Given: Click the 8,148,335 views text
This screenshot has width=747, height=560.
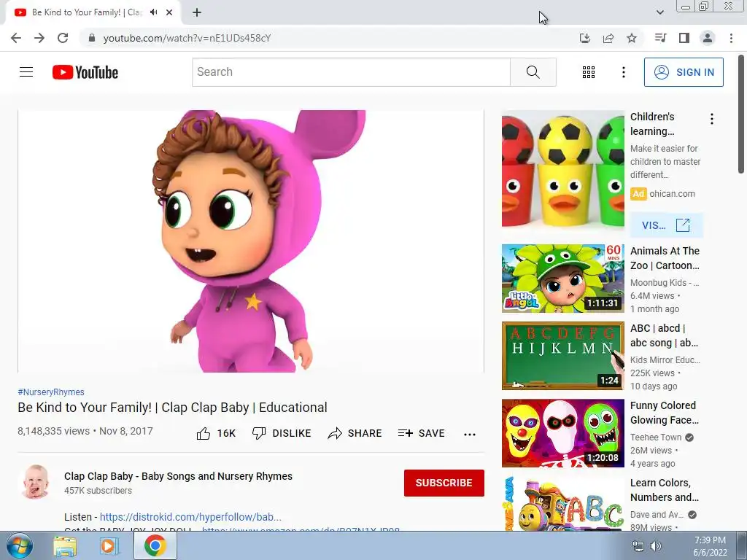Looking at the screenshot, I should pyautogui.click(x=53, y=431).
